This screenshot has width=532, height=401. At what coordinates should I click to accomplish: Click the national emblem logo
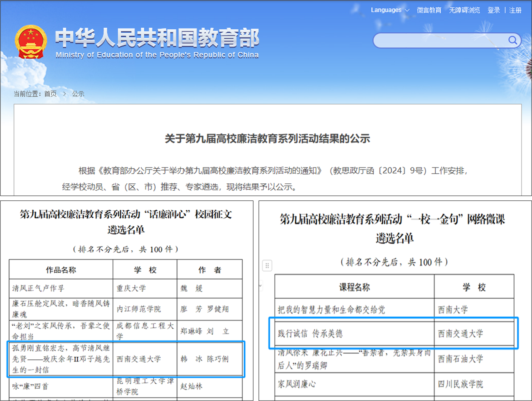tap(31, 42)
